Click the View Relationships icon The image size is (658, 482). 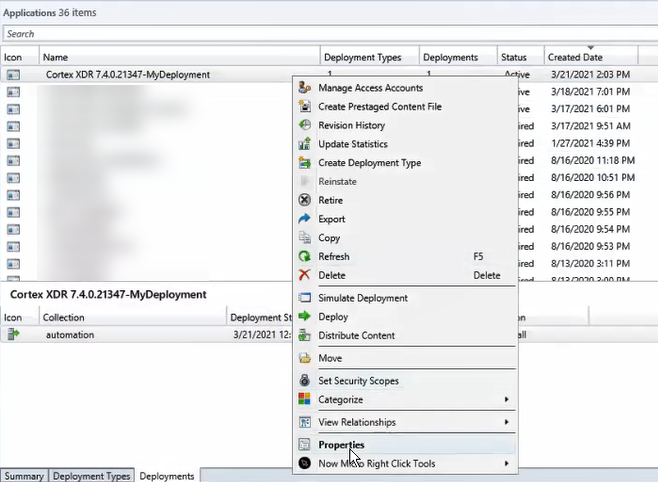pos(305,422)
